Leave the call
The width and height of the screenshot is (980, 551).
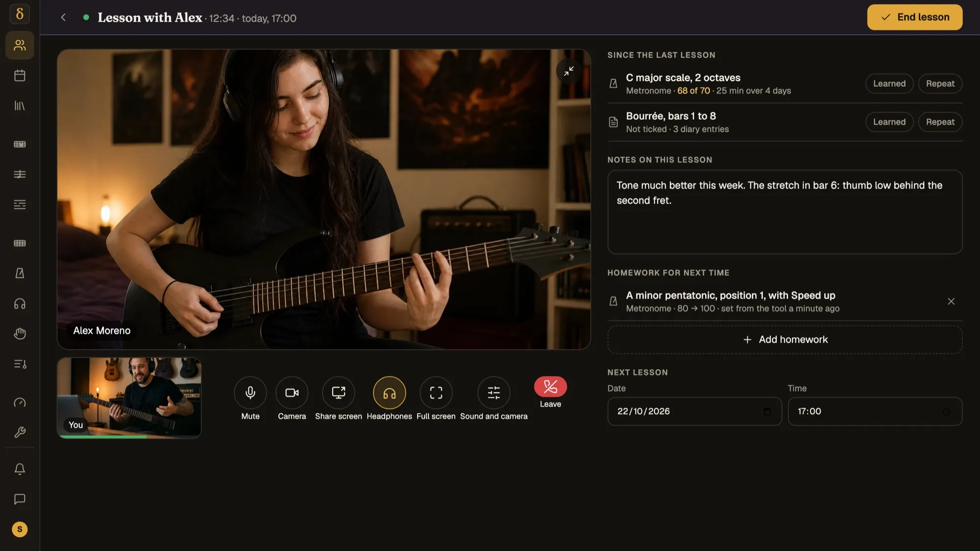(550, 387)
